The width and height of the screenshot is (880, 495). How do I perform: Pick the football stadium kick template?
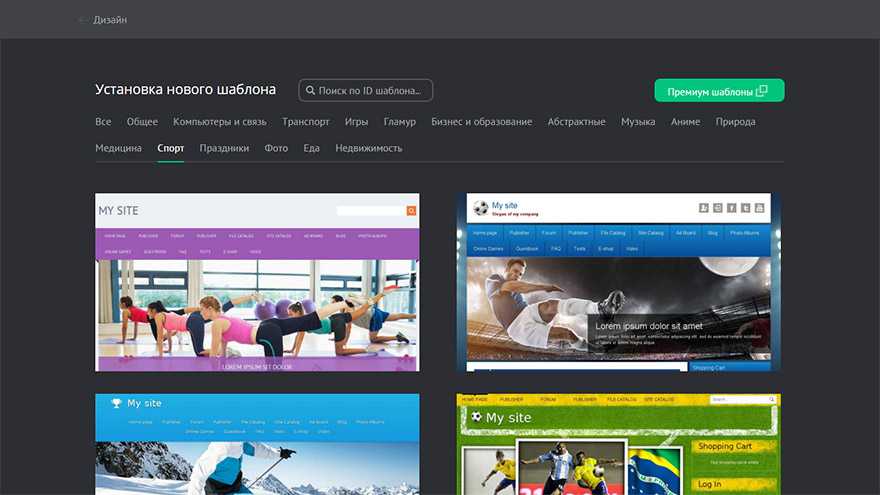pyautogui.click(x=618, y=282)
